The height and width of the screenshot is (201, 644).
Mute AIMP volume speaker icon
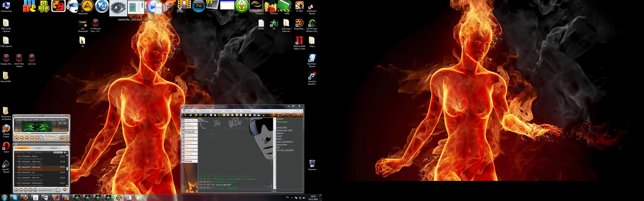(57, 135)
